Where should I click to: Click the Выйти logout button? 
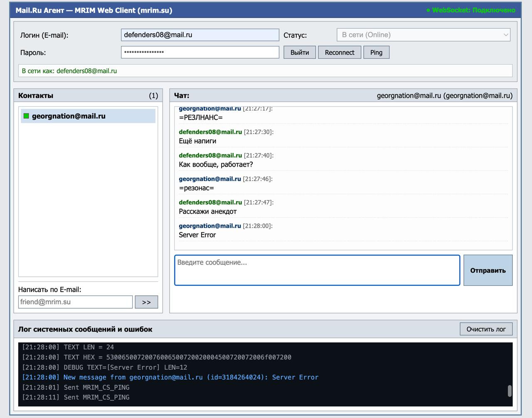coord(300,52)
